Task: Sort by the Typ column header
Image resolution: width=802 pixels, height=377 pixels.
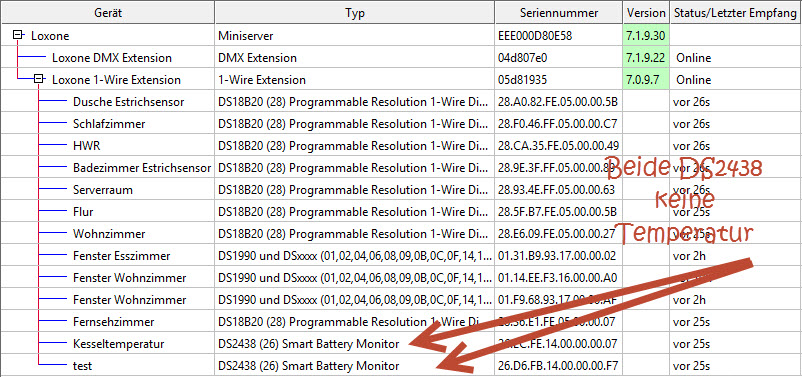Action: 355,13
